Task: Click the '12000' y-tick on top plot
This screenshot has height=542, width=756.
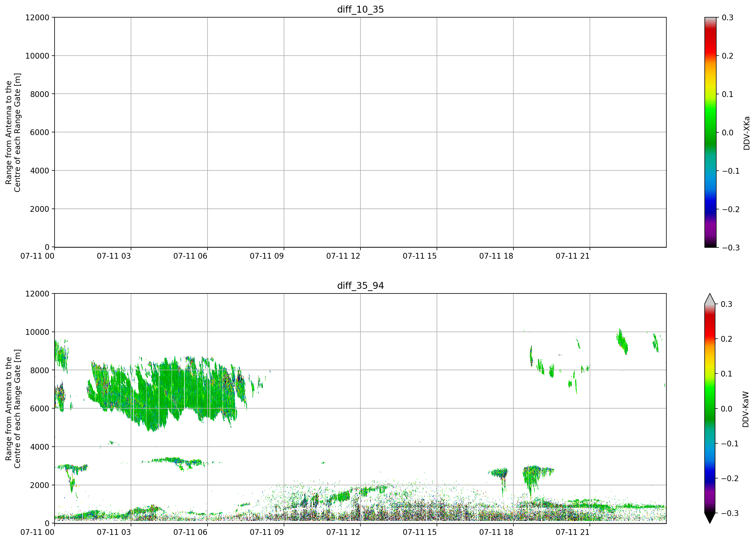Action: [37, 17]
